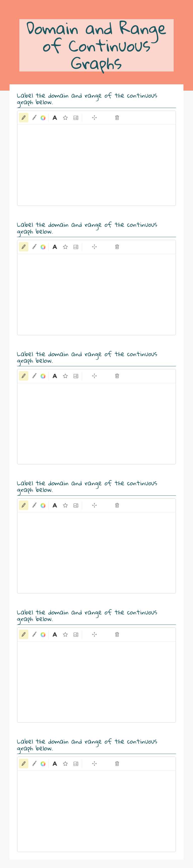193x868 pixels.
Task: Open the text options in the third toolbar
Action: coord(55,376)
